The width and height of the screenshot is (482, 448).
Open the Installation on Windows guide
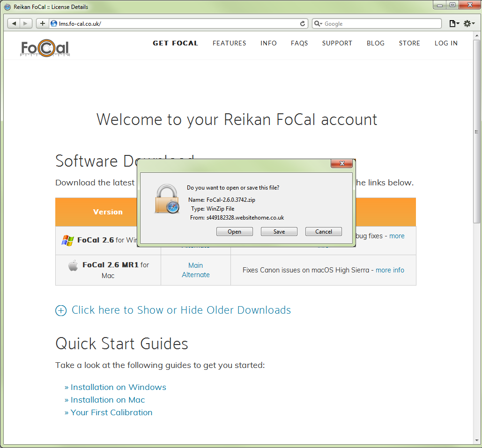119,387
